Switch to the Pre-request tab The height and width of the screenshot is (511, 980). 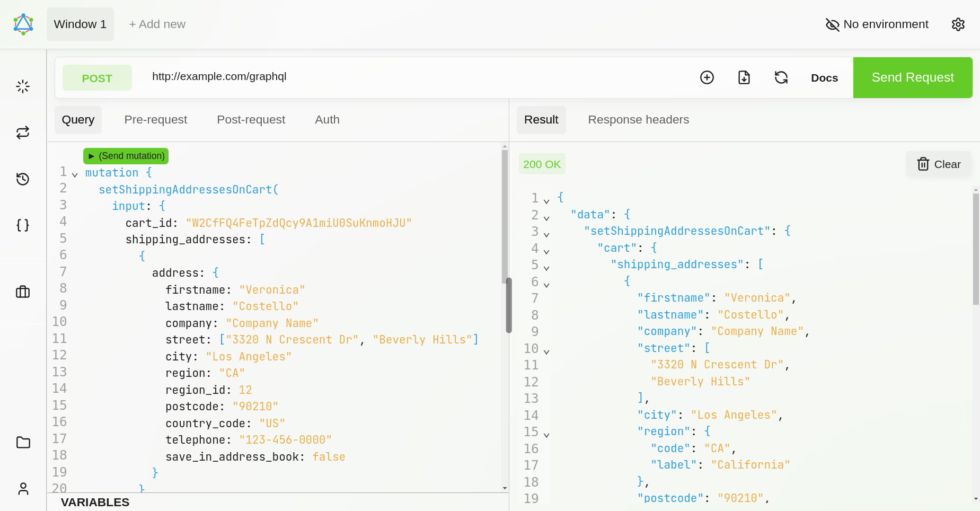coord(155,120)
